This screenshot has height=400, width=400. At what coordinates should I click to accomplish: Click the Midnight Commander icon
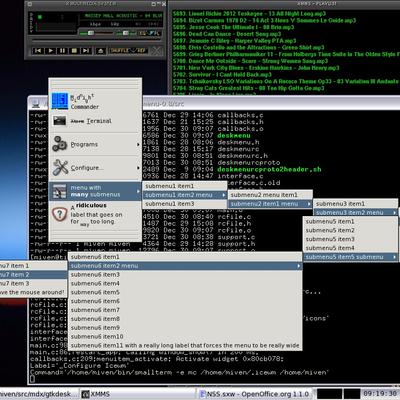(x=60, y=101)
